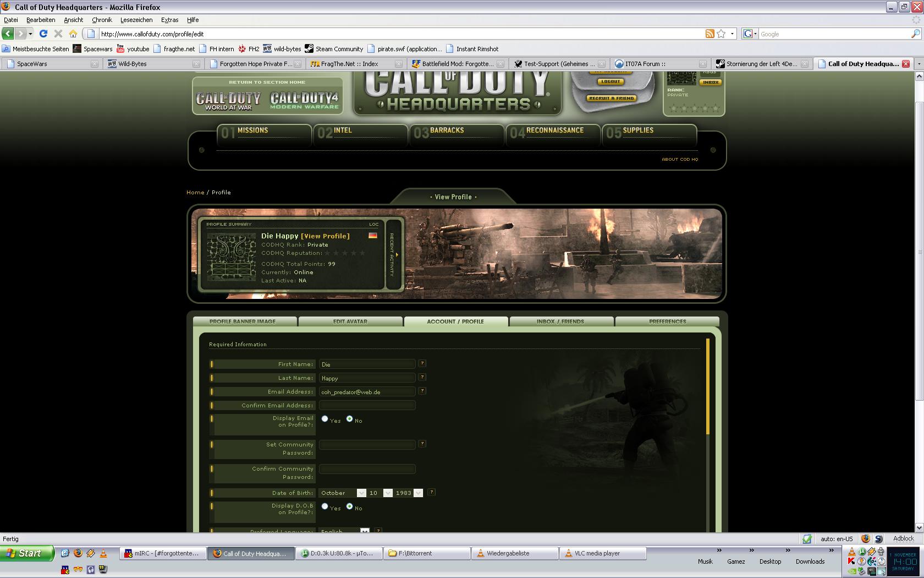Open the View Profile link next to Die Happy

(x=325, y=236)
